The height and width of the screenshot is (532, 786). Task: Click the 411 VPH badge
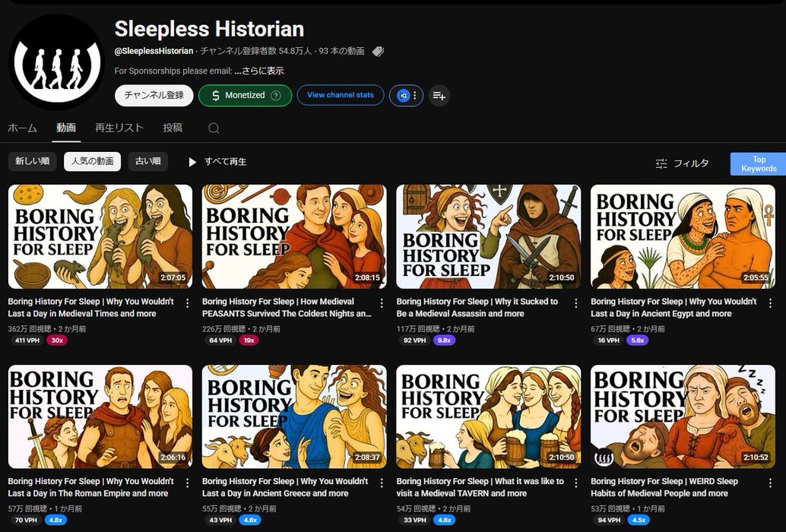(27, 340)
